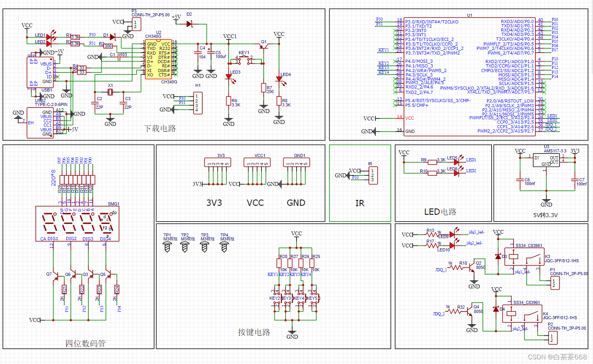Viewport: 593px width, 364px height.
Task: Select the 3V3 five-pin header
Action: (218, 162)
